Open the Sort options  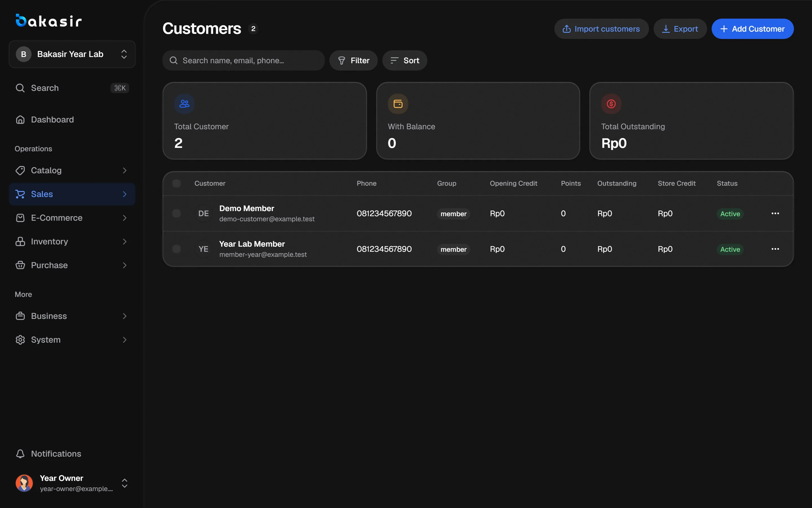[x=405, y=60]
